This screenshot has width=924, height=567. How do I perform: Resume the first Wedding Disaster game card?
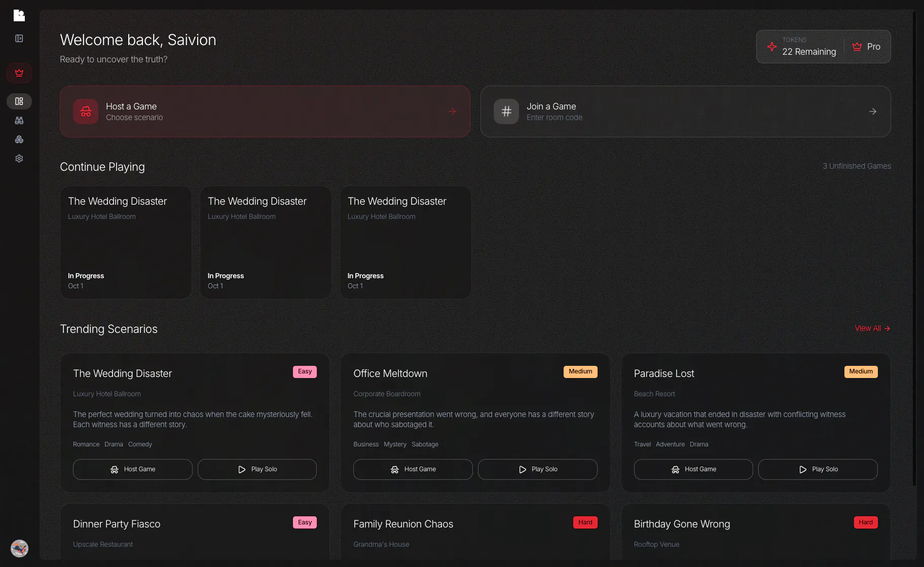126,242
